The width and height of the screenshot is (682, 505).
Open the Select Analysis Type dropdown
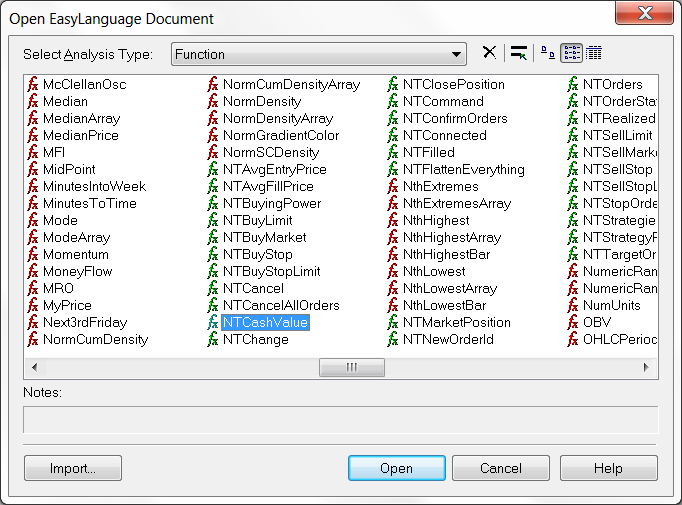[x=319, y=54]
